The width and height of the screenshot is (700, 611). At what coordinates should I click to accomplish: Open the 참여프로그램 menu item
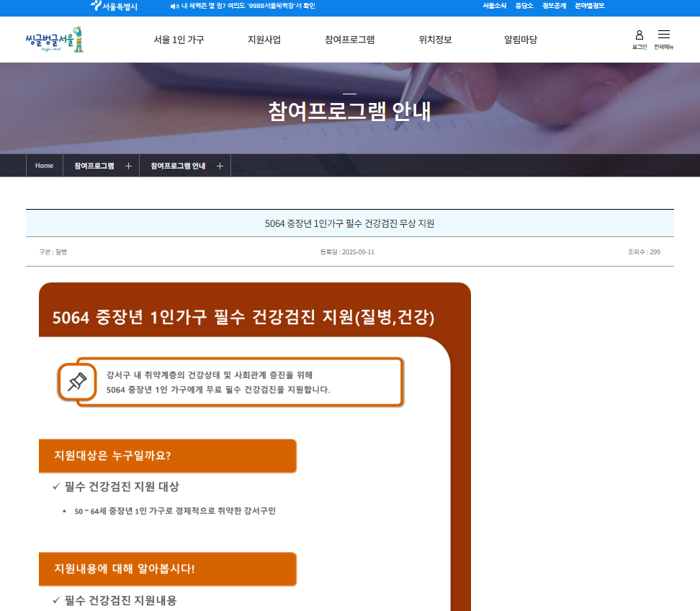349,40
